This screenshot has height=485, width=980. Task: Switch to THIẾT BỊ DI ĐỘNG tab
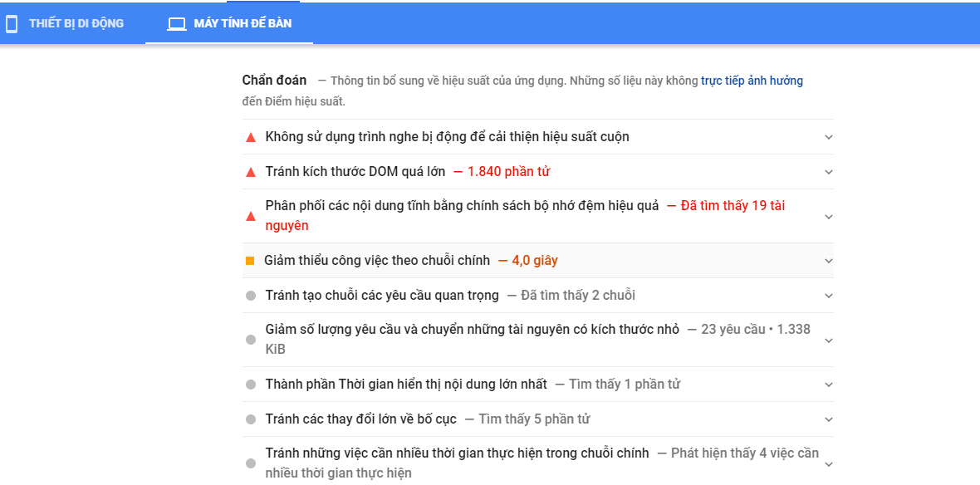tap(65, 24)
